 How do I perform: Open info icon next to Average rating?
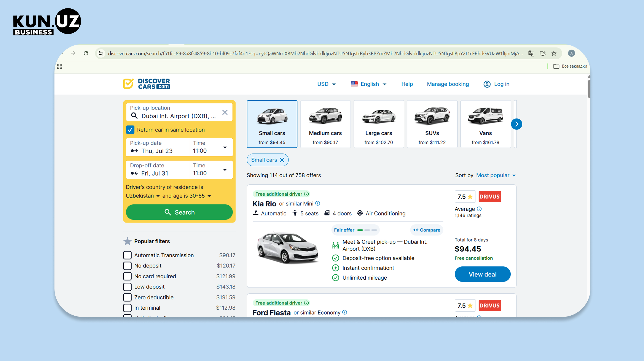pyautogui.click(x=479, y=209)
